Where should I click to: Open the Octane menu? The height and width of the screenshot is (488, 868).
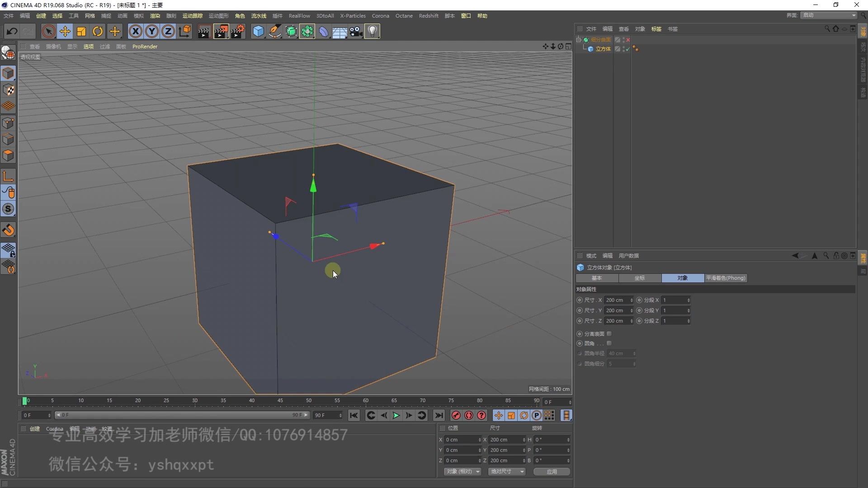(x=404, y=15)
